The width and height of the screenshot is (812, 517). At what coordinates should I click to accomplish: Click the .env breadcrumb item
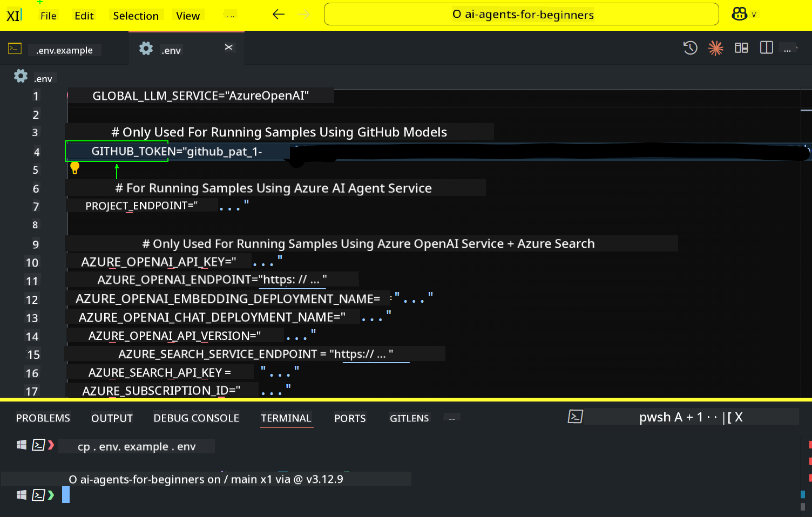(x=43, y=79)
